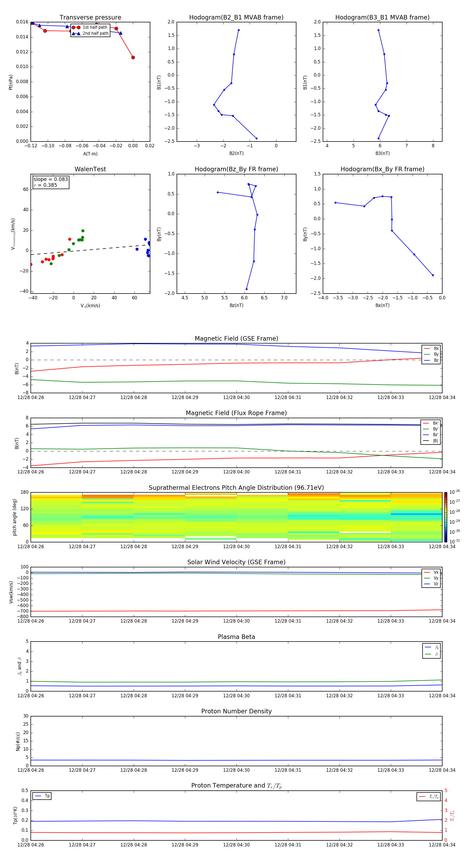Click '12/28 04:30' tick under GSE magnetic field
473x868 pixels.
click(x=236, y=398)
